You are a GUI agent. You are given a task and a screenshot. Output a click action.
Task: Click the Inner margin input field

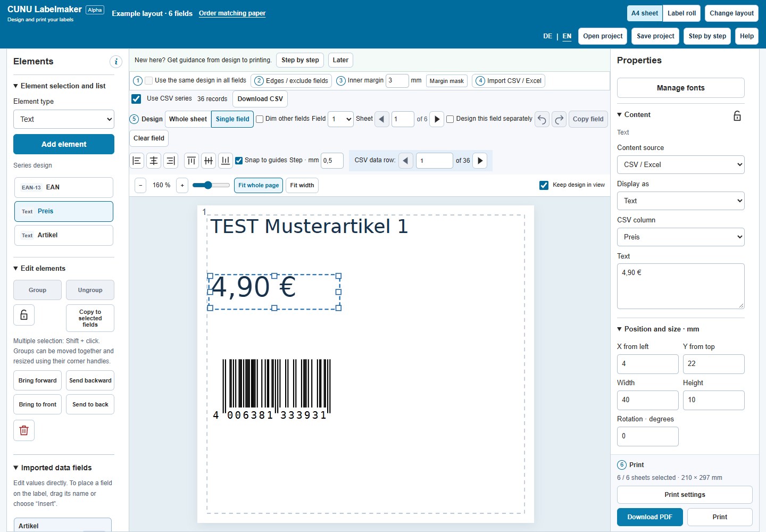pyautogui.click(x=397, y=80)
